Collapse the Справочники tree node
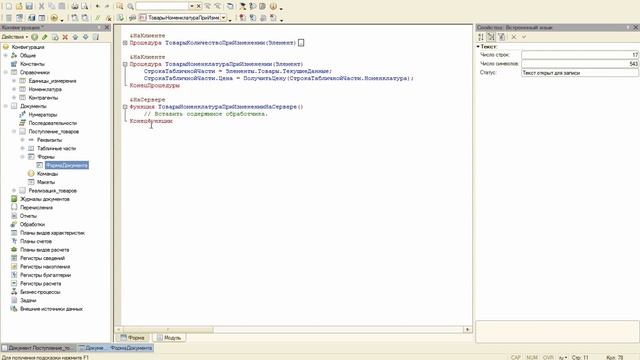The height and width of the screenshot is (360, 640). tap(6, 72)
